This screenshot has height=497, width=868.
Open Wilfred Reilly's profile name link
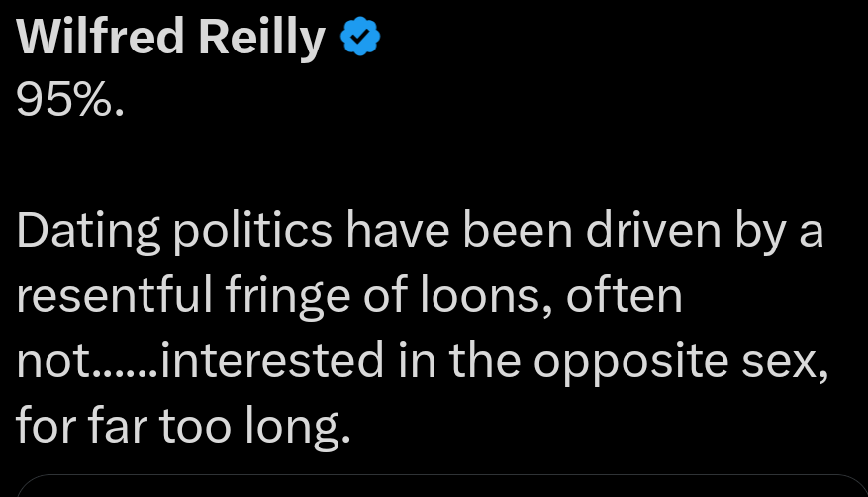171,39
